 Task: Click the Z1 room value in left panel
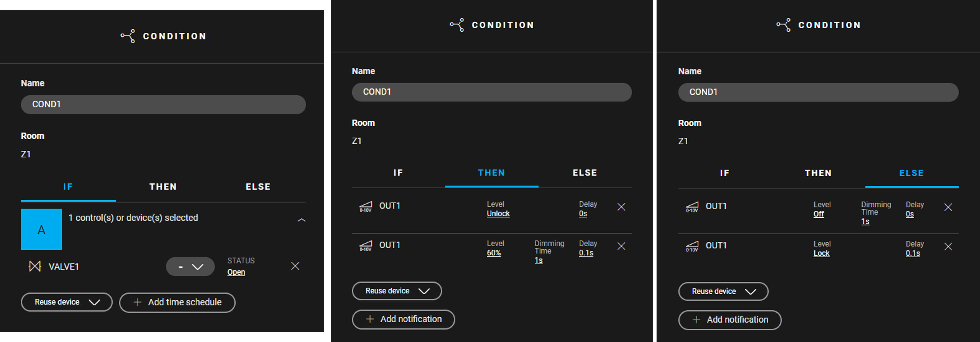25,154
